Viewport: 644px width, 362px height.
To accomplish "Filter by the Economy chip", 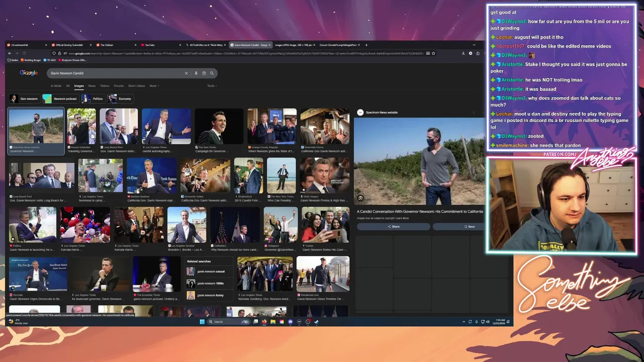I will pos(120,99).
